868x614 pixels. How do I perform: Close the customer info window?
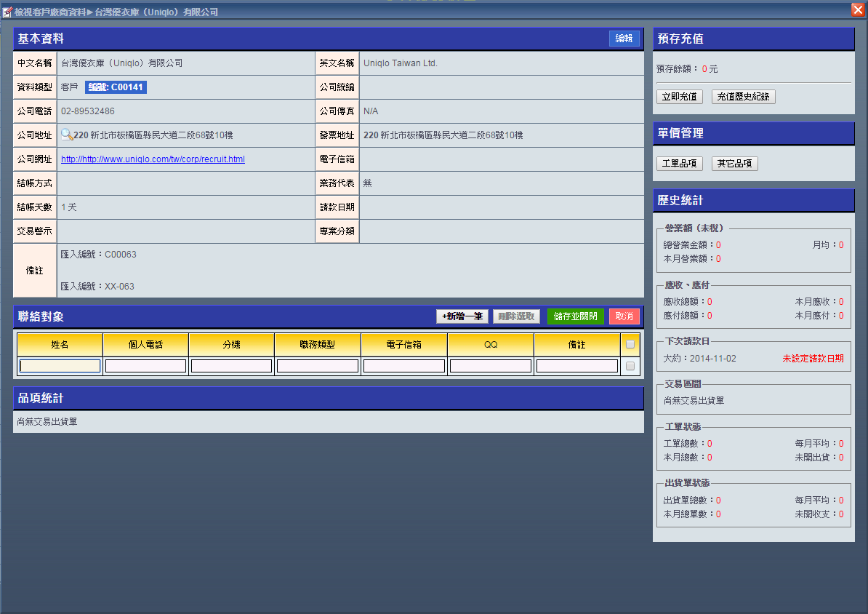pos(858,9)
